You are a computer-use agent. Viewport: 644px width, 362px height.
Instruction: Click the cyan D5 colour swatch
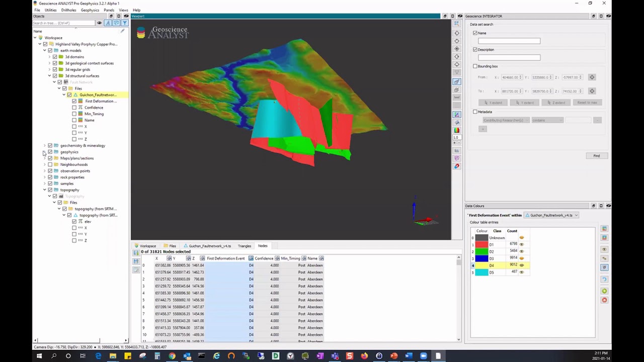click(x=481, y=272)
